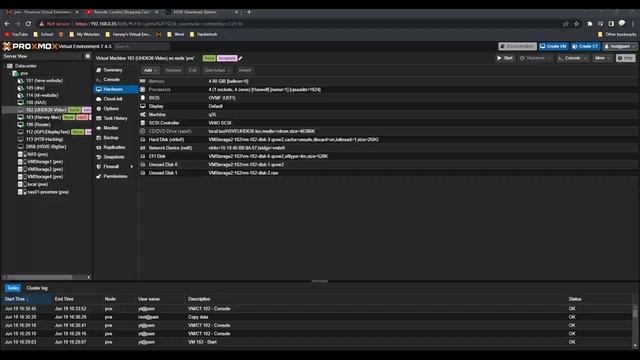640x360 pixels.
Task: Open the Shutdown dropdown button
Action: pos(535,58)
